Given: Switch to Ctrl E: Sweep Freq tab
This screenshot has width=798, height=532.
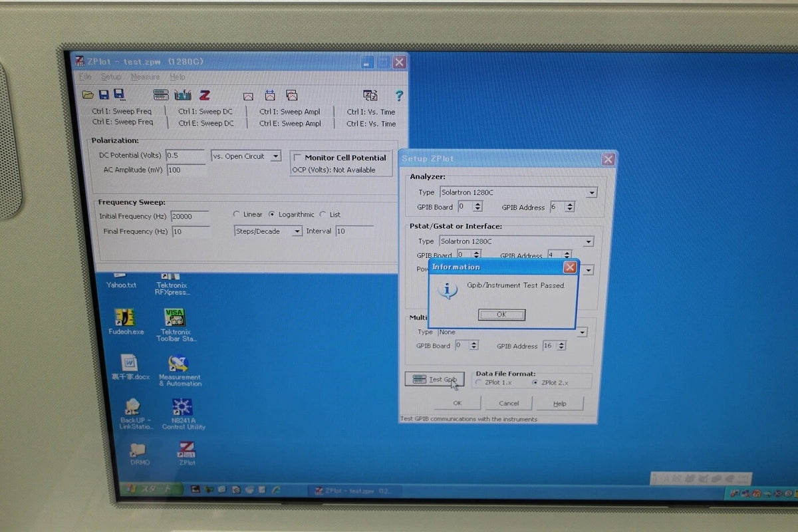Looking at the screenshot, I should tap(122, 122).
